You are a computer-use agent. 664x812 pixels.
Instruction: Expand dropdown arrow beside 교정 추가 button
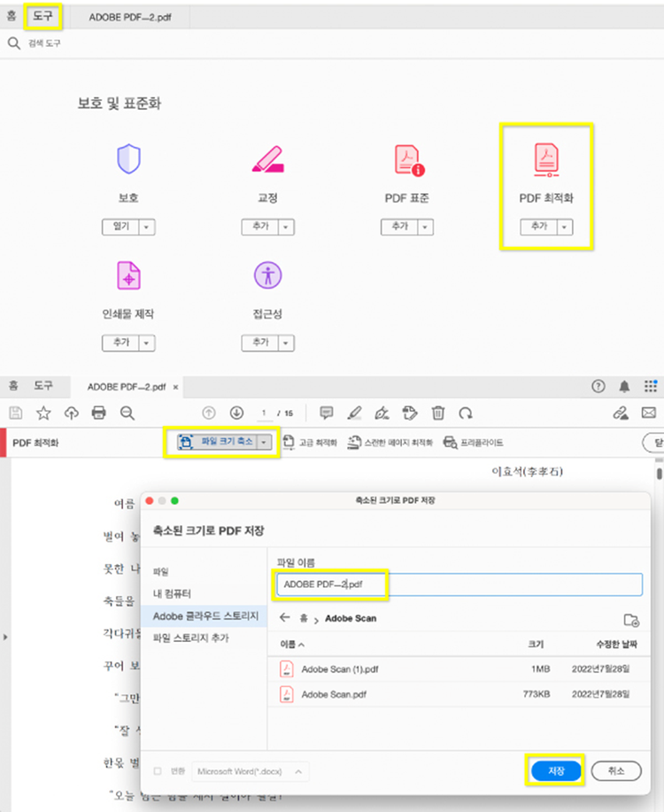[x=286, y=227]
